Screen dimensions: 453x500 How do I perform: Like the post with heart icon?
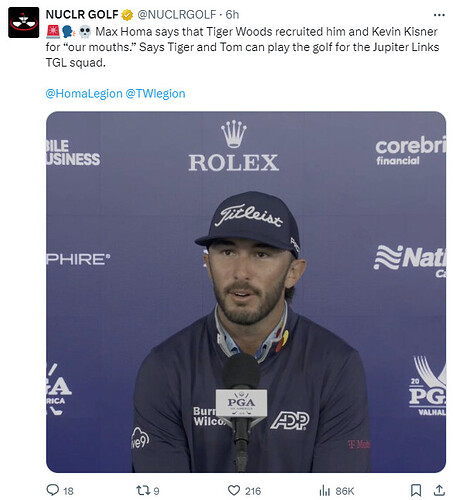point(234,490)
